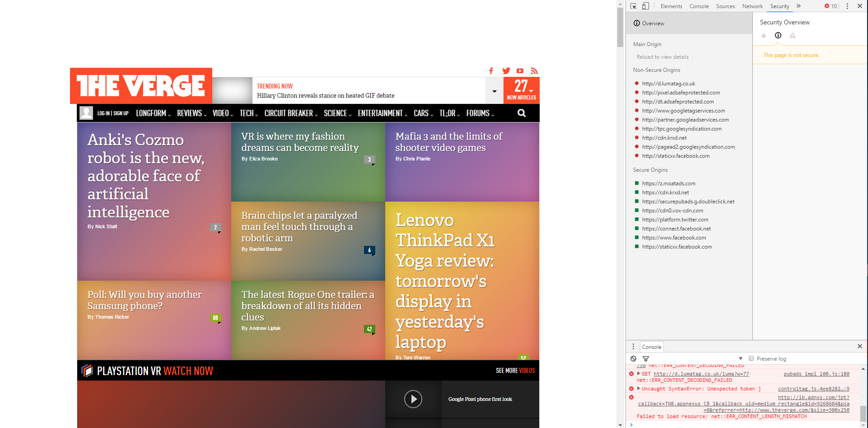Click The Verge logo

click(x=141, y=86)
